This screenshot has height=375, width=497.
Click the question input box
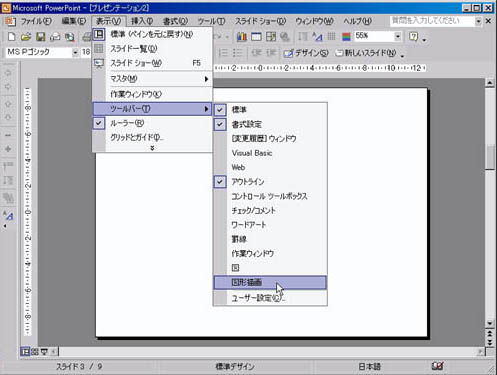[432, 21]
